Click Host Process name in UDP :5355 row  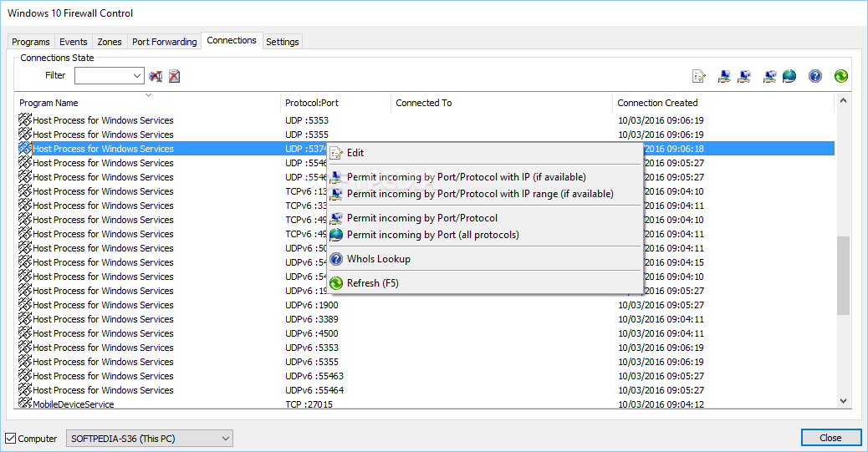coord(103,135)
